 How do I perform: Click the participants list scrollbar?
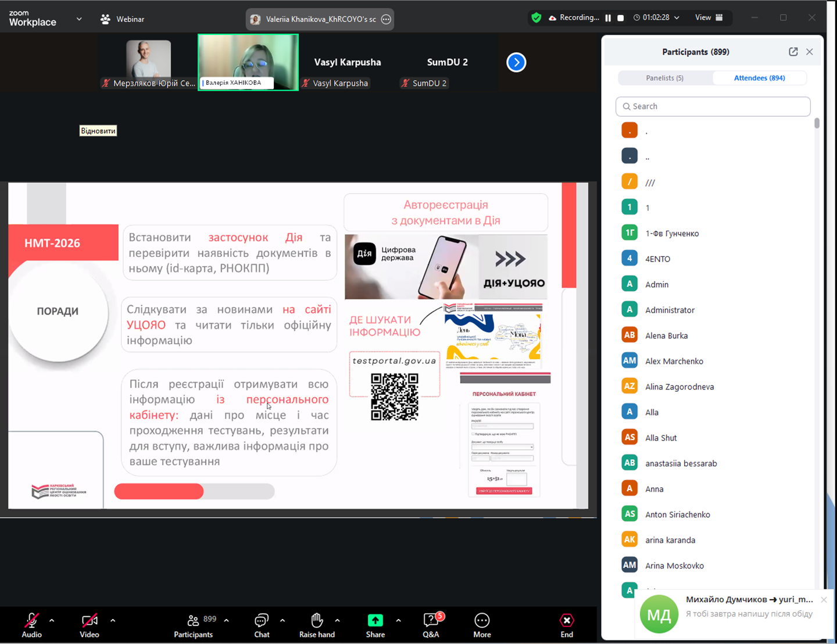(817, 123)
